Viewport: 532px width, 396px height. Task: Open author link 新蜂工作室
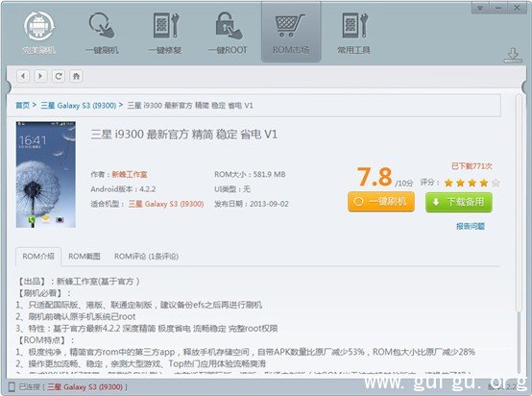(130, 175)
